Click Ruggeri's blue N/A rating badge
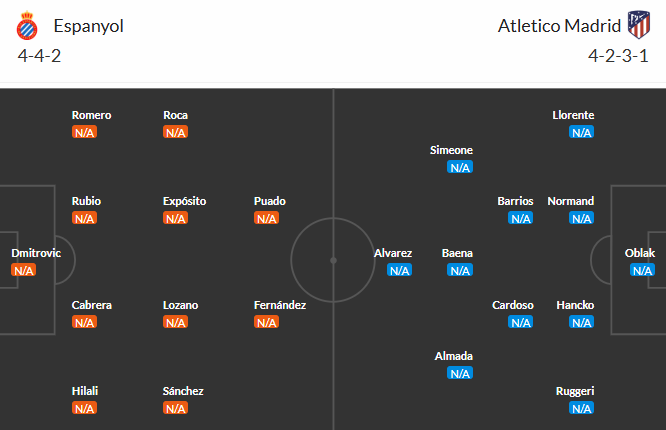Screen dimensions: 666x430 [581, 408]
